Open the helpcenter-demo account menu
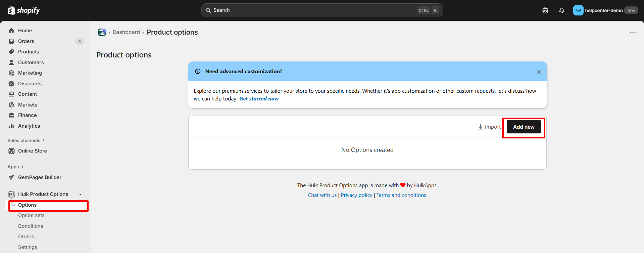 coord(605,10)
